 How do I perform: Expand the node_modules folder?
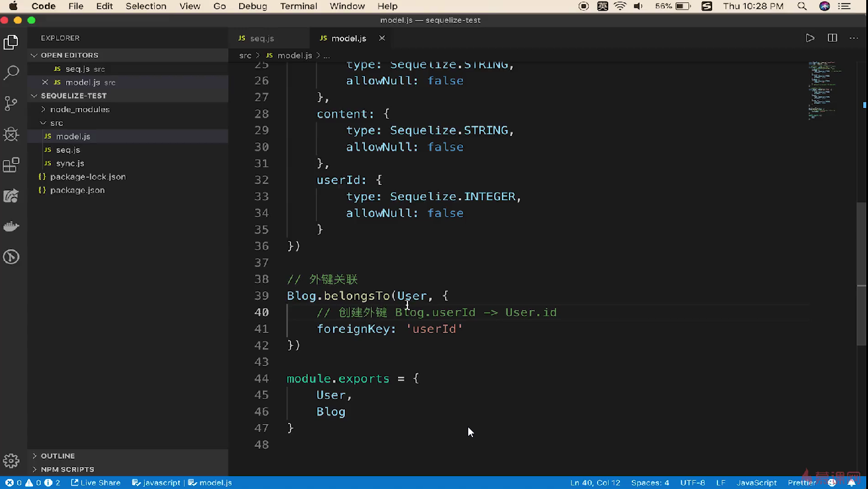point(79,109)
